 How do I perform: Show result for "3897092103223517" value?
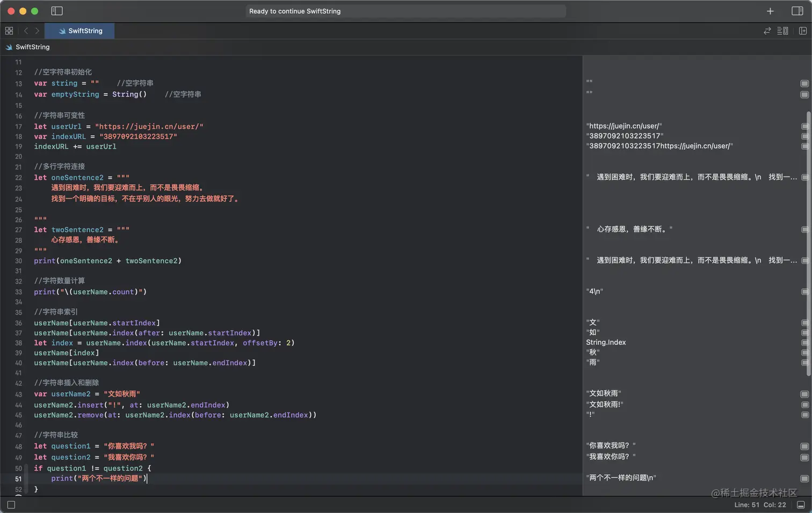(804, 136)
